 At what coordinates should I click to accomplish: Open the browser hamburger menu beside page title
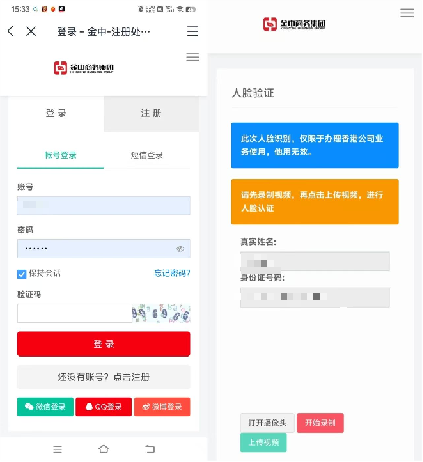pyautogui.click(x=192, y=31)
